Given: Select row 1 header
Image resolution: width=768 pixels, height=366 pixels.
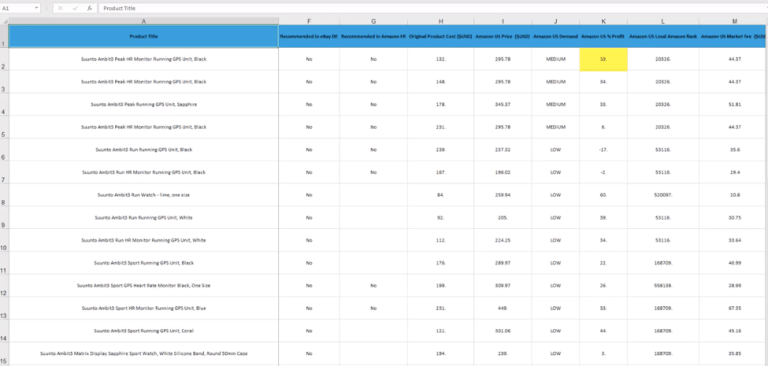Looking at the screenshot, I should point(4,36).
